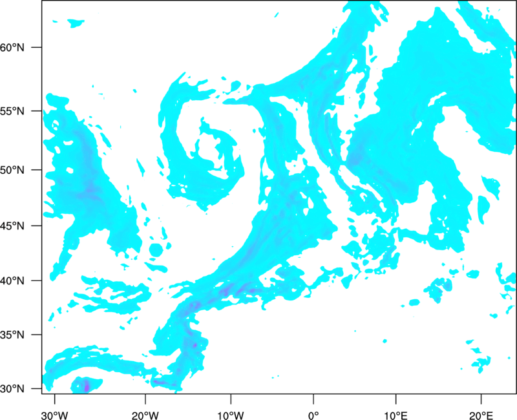The height and width of the screenshot is (420, 517).
Task: Click the 30°N latitude label
Action: 12,389
